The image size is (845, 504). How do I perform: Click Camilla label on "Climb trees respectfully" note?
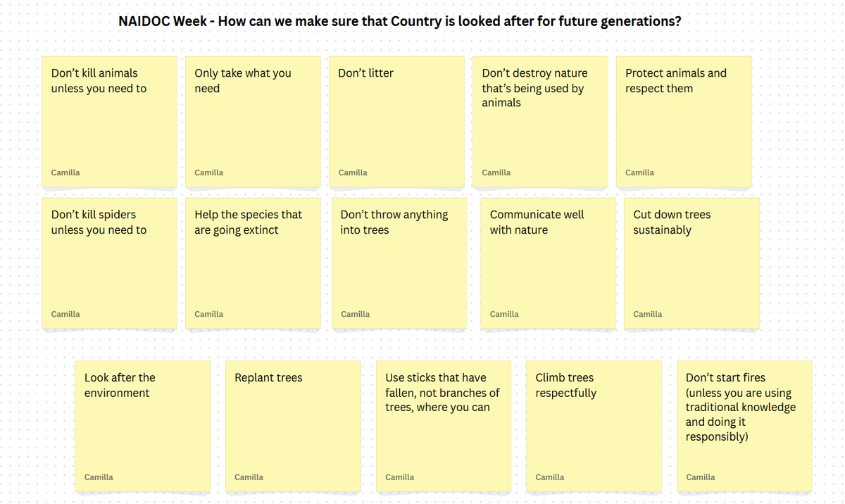pyautogui.click(x=549, y=477)
